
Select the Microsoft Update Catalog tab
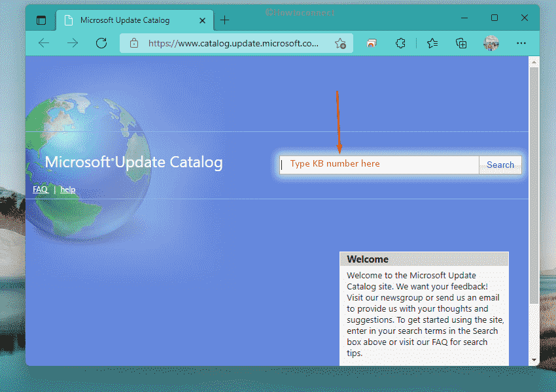(135, 20)
